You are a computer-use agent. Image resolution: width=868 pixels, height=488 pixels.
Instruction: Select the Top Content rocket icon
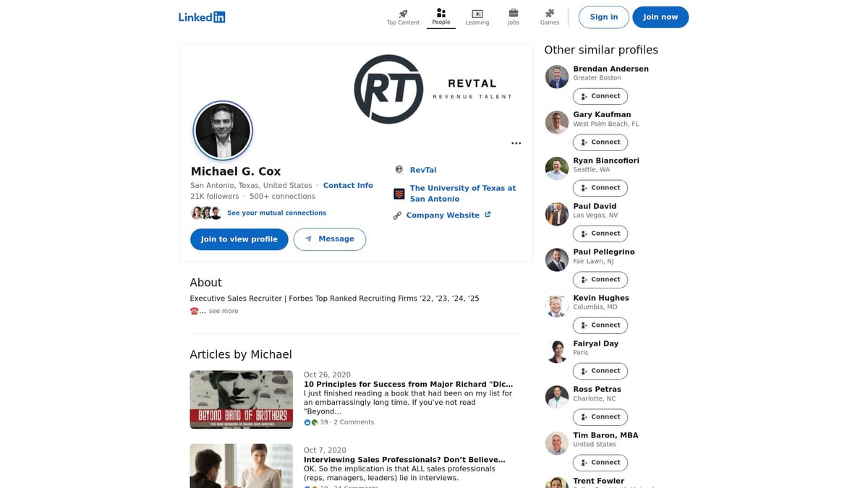tap(402, 12)
